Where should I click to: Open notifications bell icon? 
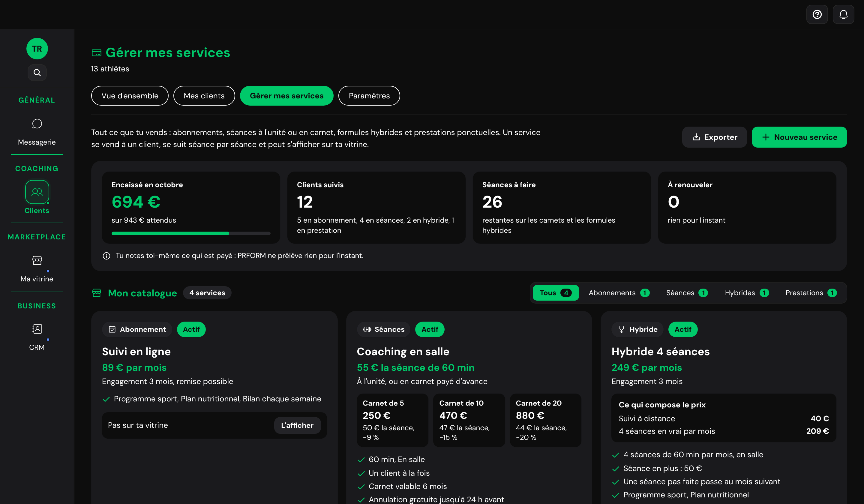tap(843, 14)
